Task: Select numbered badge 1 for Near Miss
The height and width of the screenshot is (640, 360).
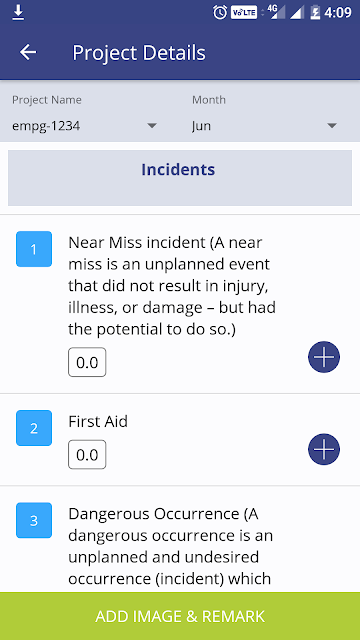Action: click(34, 249)
